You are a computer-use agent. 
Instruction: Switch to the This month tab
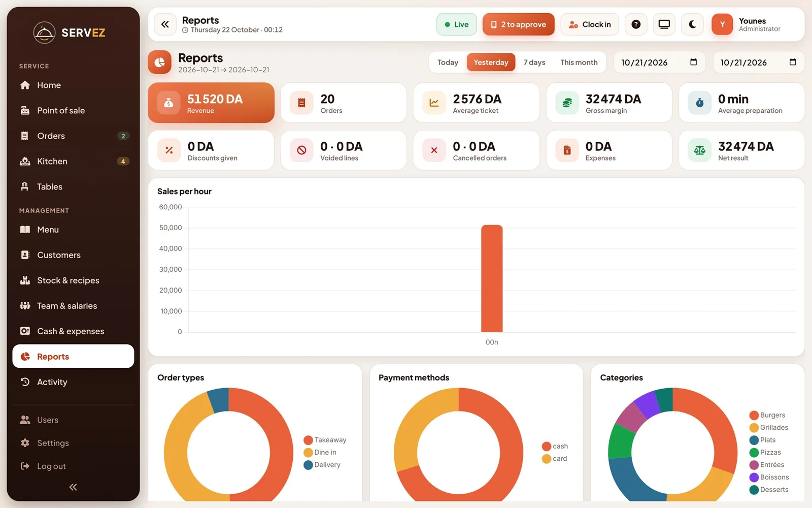tap(579, 62)
